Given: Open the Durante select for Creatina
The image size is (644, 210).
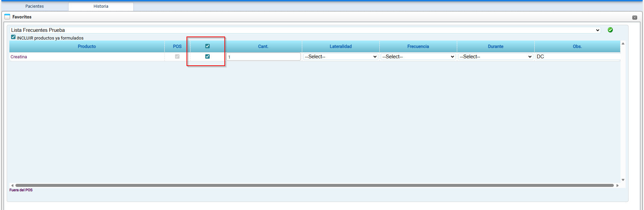Looking at the screenshot, I should [495, 57].
